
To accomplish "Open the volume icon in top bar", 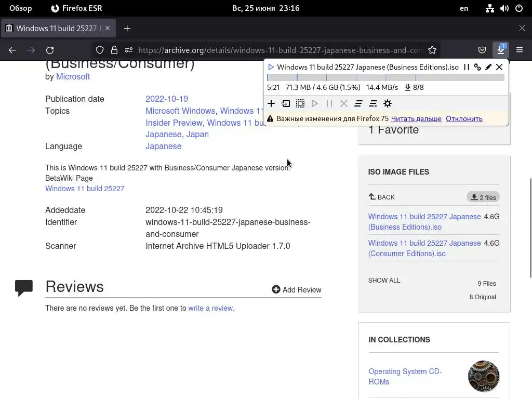I will 504,8.
